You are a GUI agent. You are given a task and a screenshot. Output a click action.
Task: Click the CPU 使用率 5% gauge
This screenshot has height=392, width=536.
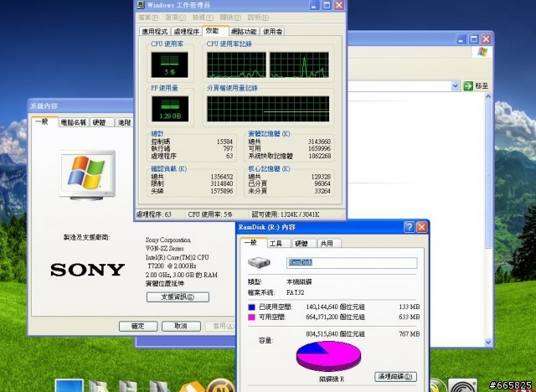169,64
